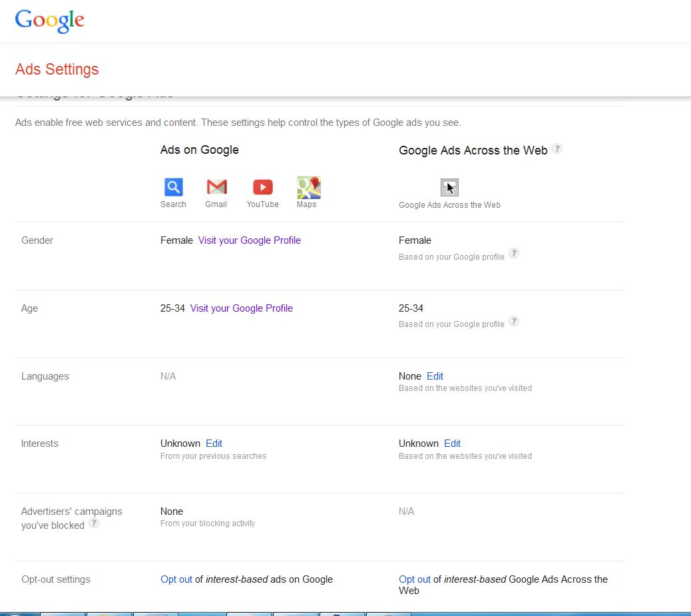Click the Google Ads Across the Web icon
Viewport: 691px width, 616px height.
[x=449, y=187]
